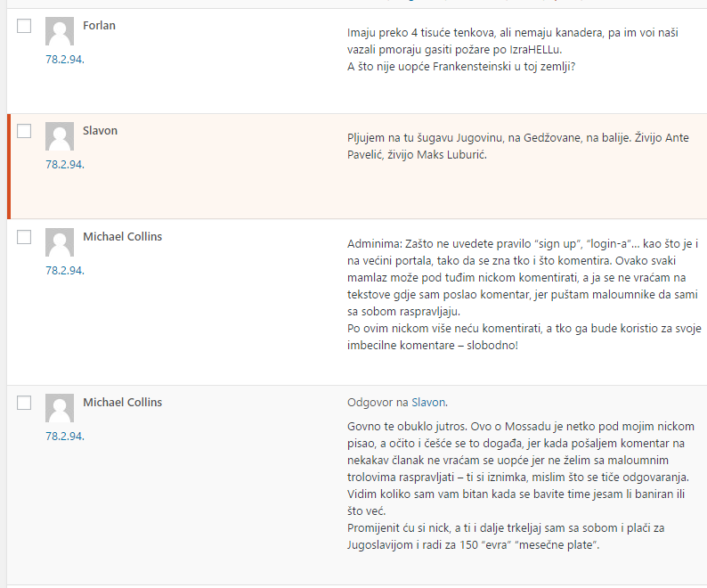Click Michael Collins name on the reply comment
The height and width of the screenshot is (588, 707).
click(x=122, y=402)
